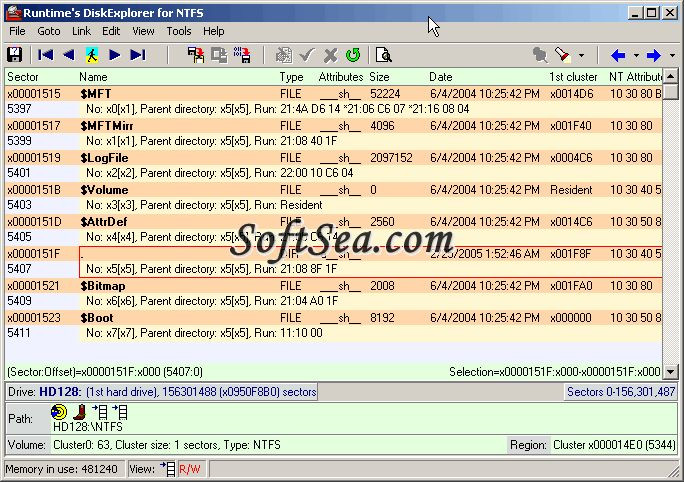
Task: Click the Sector column header
Action: [23, 77]
